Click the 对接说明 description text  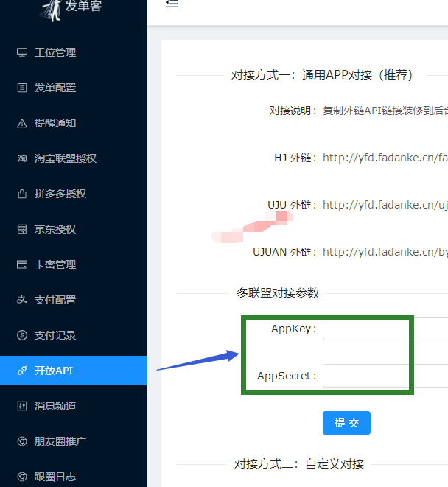(385, 111)
